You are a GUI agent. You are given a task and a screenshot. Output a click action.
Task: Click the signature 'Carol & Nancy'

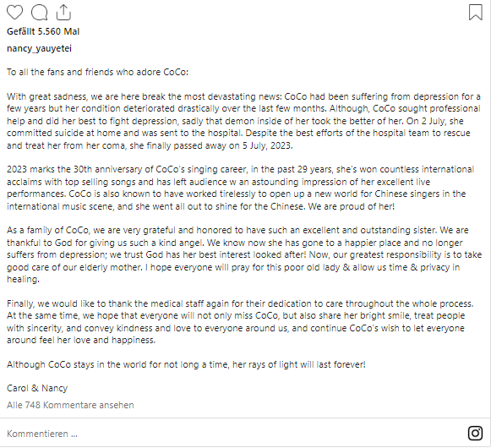click(37, 388)
